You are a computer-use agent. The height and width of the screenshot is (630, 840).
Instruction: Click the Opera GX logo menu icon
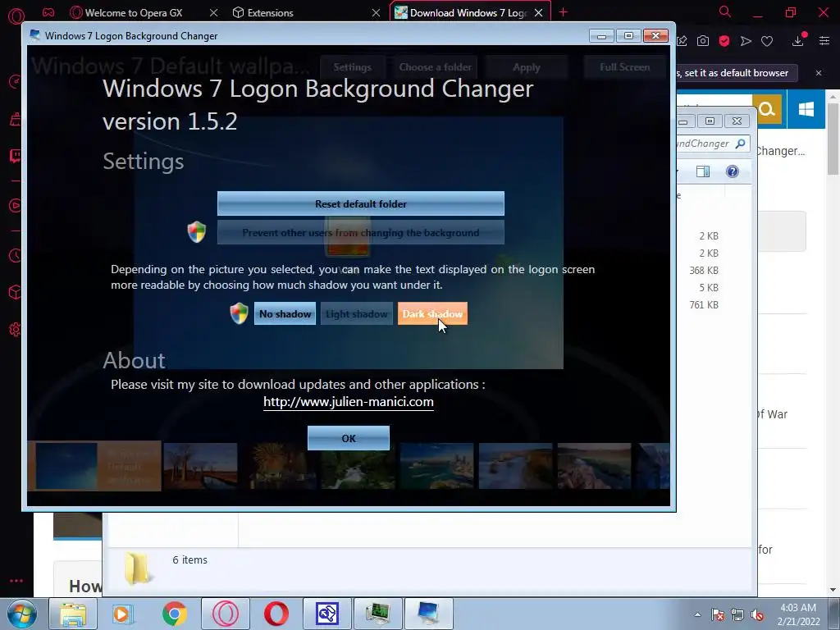(16, 16)
